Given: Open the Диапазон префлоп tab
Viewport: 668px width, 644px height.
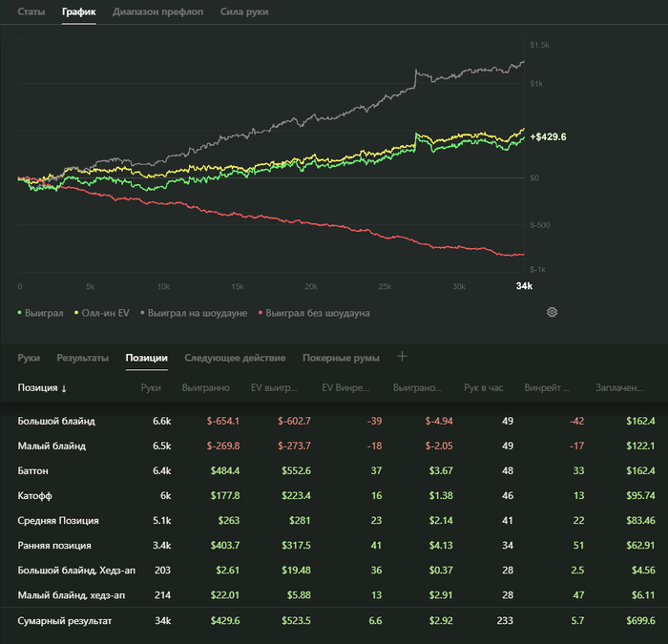Looking at the screenshot, I should click(157, 11).
